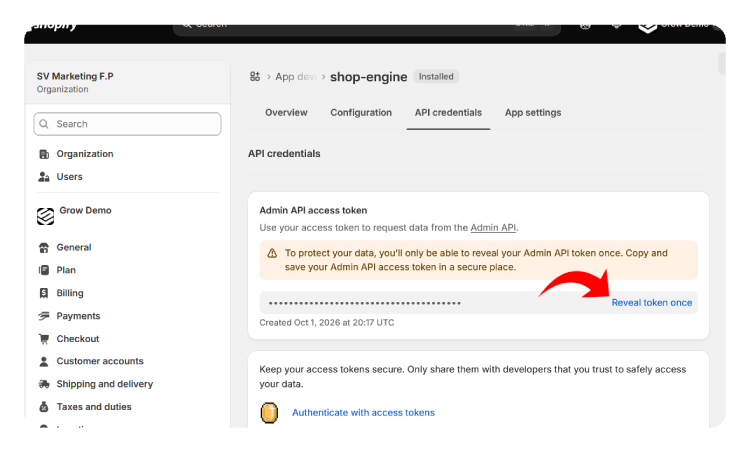Click the Admin API access token heading

313,210
